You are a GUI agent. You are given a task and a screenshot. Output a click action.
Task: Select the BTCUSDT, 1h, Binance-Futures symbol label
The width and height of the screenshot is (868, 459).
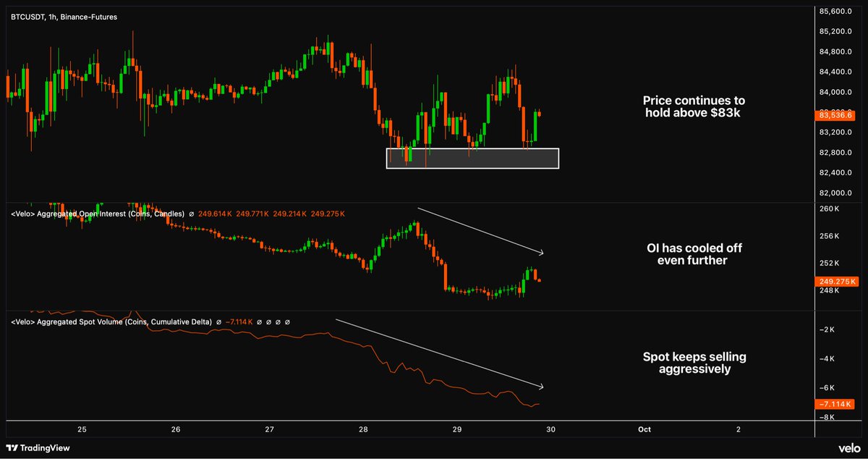(x=64, y=16)
